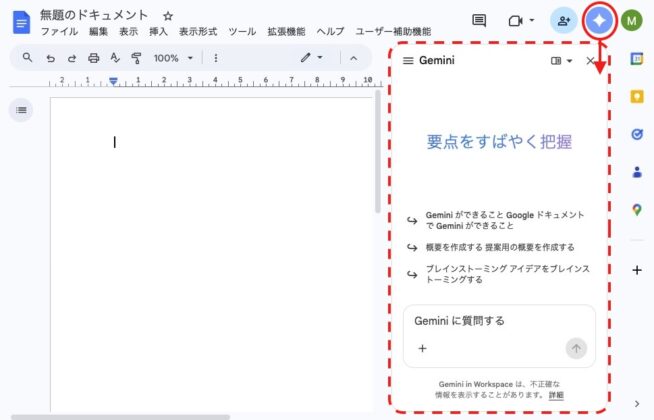Open the account avatar M
The image size is (654, 420).
tap(631, 20)
